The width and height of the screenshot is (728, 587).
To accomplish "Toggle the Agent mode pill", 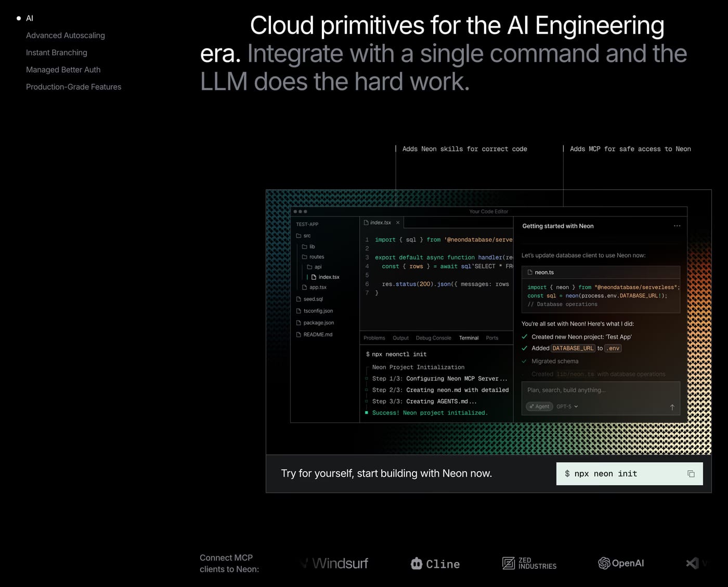I will point(539,407).
